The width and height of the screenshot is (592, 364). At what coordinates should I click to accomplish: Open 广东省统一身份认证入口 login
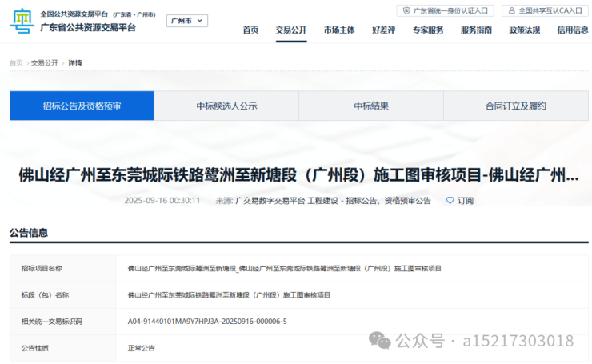(445, 10)
